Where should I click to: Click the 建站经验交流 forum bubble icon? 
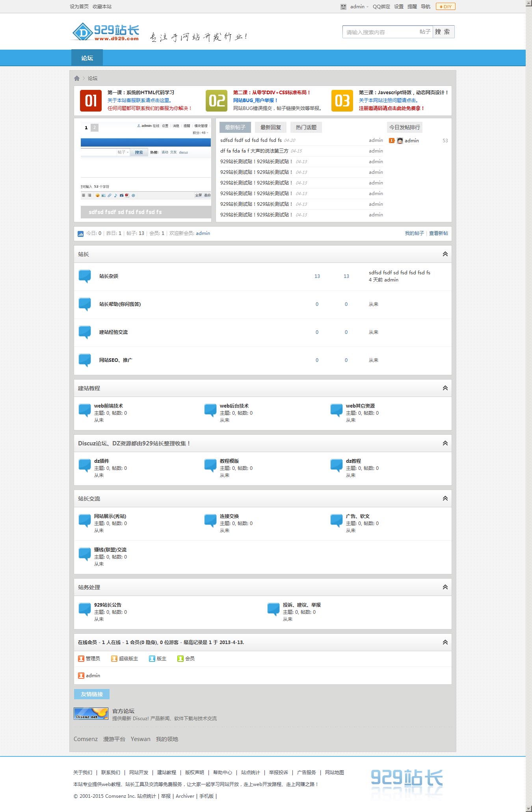[x=85, y=332]
